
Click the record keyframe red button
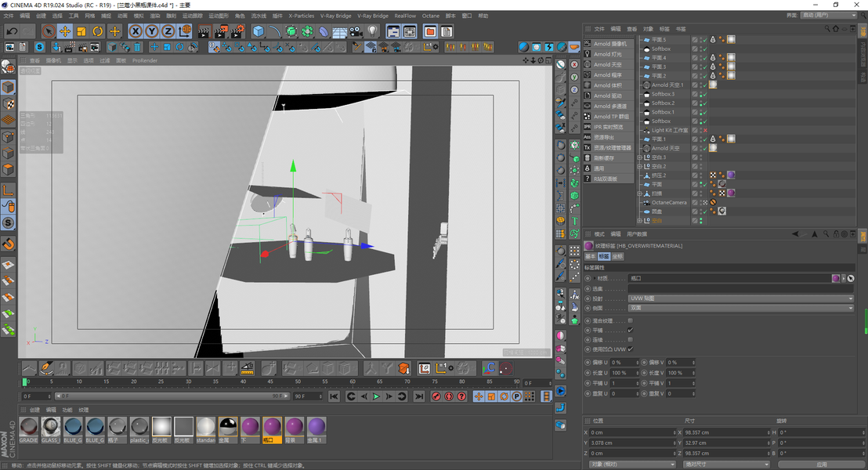click(436, 396)
